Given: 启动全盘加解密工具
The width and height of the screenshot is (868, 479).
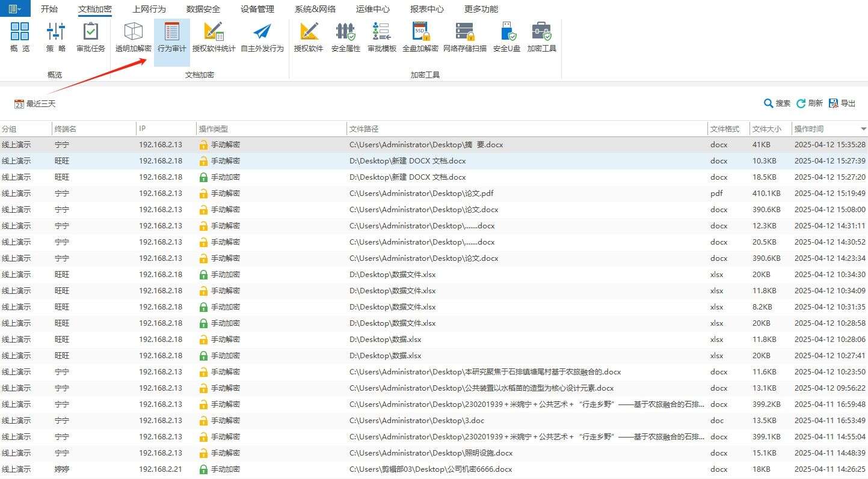Looking at the screenshot, I should point(421,37).
